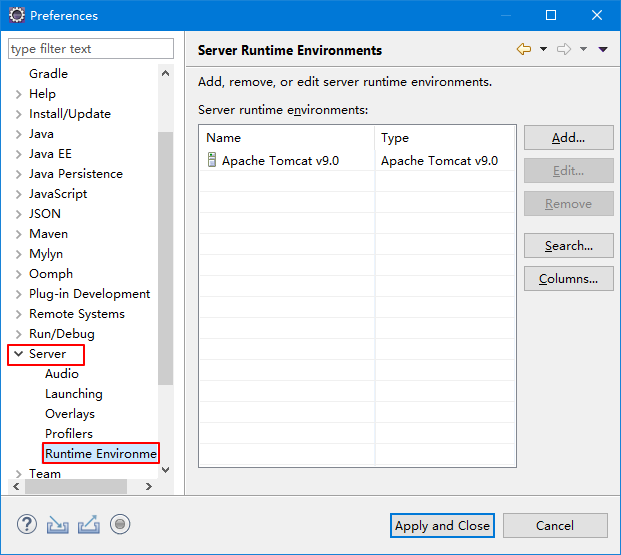Open the Profilers server preferences
Screen dimensions: 621x555
[x=69, y=433]
